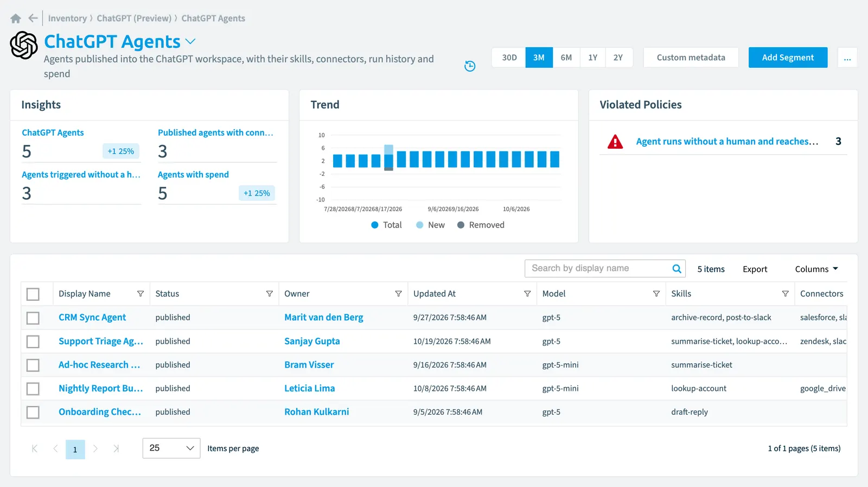This screenshot has height=487, width=868.
Task: Click the ChatGPT logo icon
Action: point(24,45)
